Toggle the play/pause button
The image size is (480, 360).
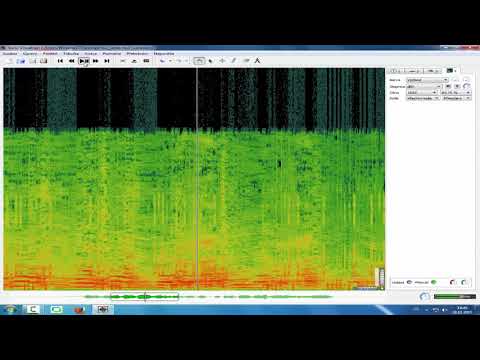pos(84,61)
